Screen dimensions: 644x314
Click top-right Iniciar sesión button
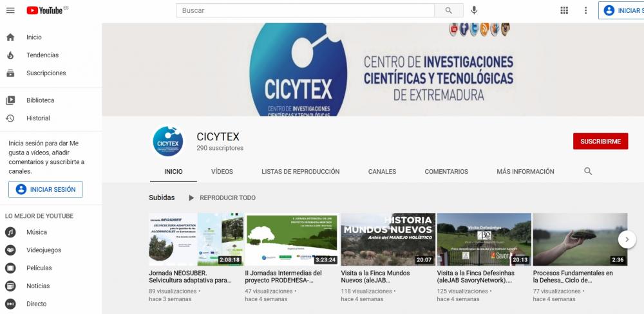pos(621,11)
